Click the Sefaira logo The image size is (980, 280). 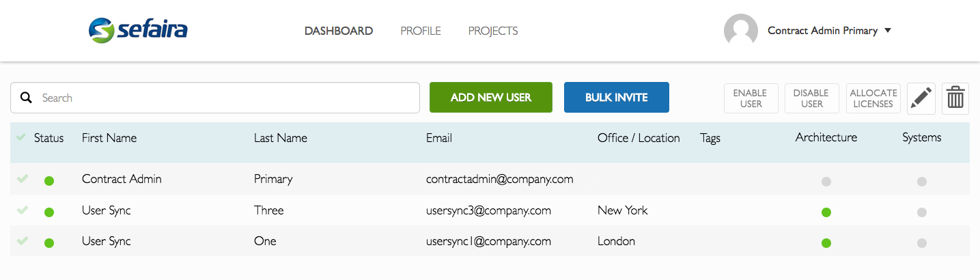(x=138, y=30)
